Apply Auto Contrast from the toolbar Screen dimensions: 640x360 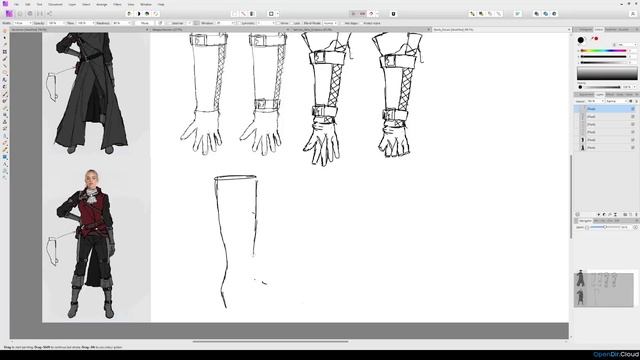[x=138, y=13]
